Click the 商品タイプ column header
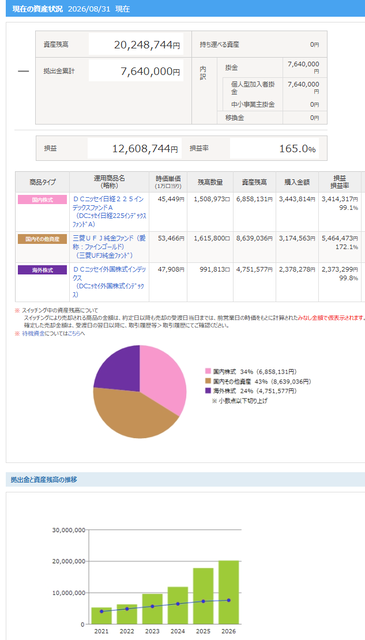This screenshot has height=640, width=365. pyautogui.click(x=42, y=182)
